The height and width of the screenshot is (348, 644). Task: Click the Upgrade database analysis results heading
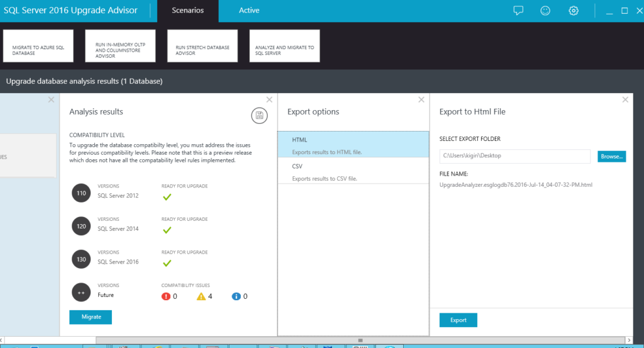click(x=84, y=81)
